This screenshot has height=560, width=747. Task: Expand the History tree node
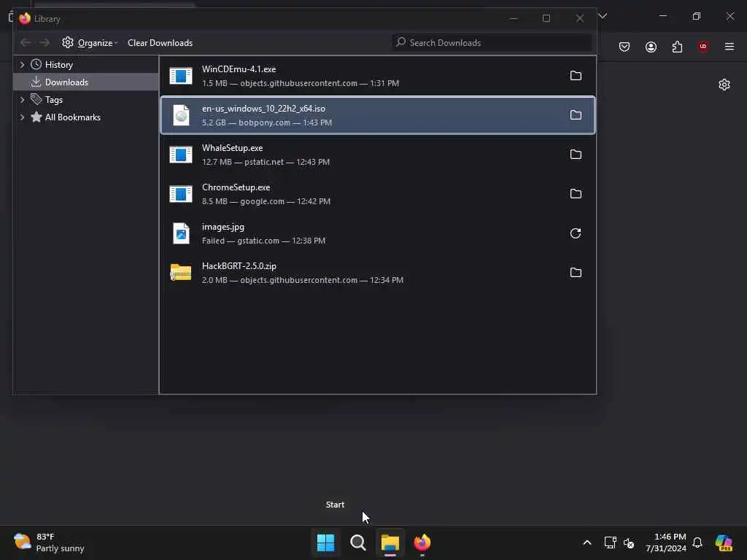tap(23, 65)
